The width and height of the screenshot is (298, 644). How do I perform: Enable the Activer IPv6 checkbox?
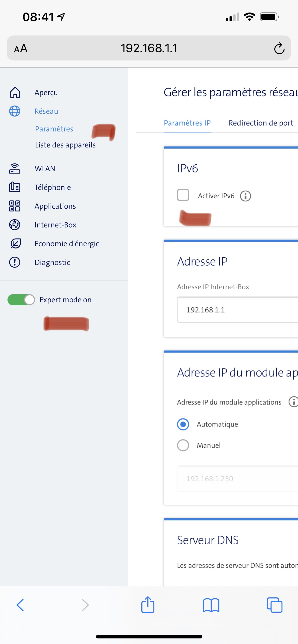[x=183, y=195]
